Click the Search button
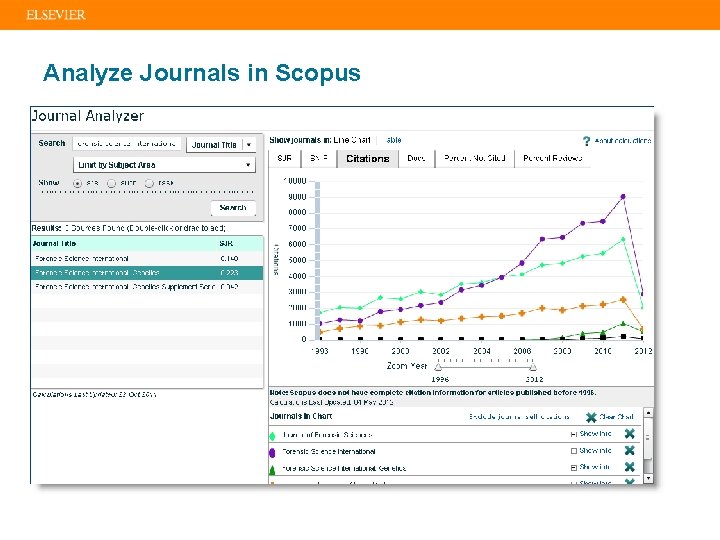720x540 pixels. pos(233,208)
